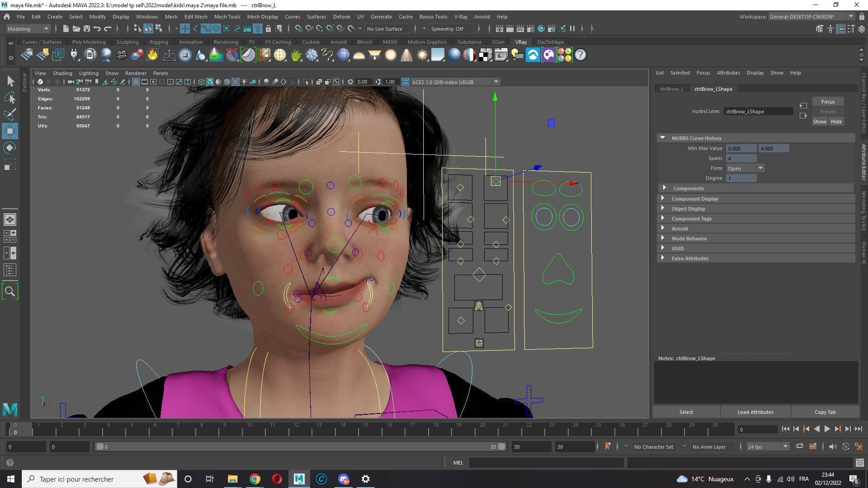Toggle textured display in viewport
This screenshot has width=868, height=488.
[x=236, y=82]
